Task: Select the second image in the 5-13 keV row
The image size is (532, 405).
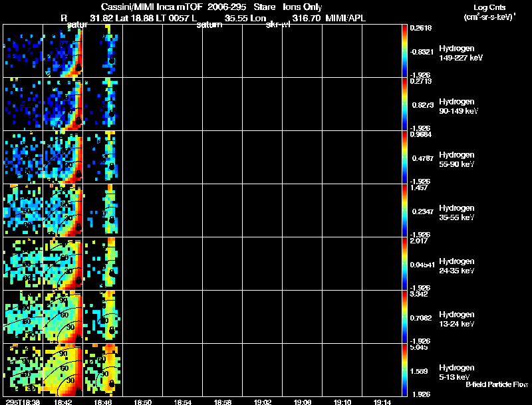Action: pyautogui.click(x=63, y=370)
